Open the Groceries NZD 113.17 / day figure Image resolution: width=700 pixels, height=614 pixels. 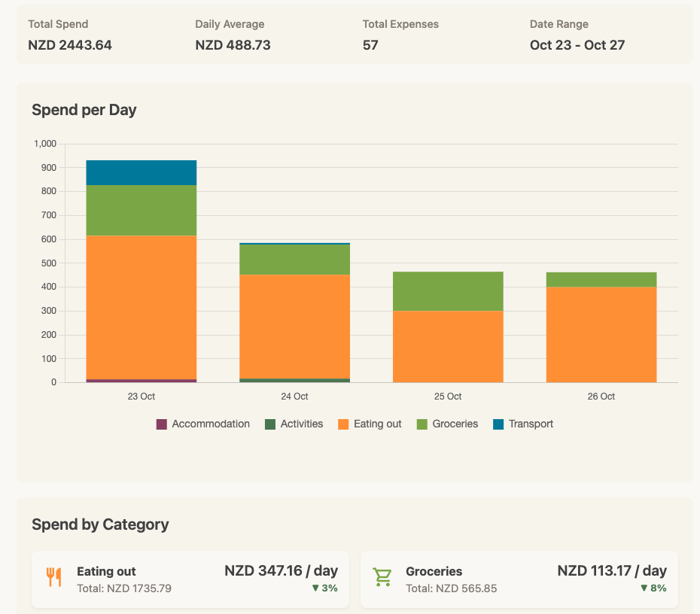point(611,570)
